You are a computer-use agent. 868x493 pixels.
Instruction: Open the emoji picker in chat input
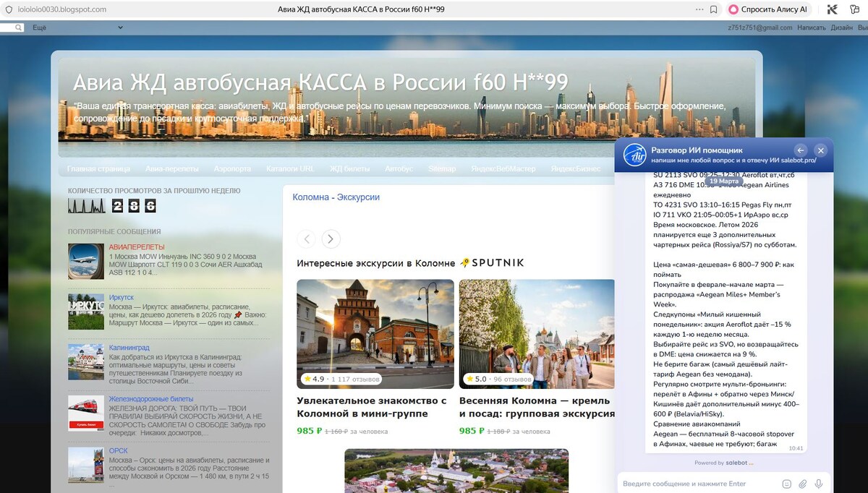(787, 484)
